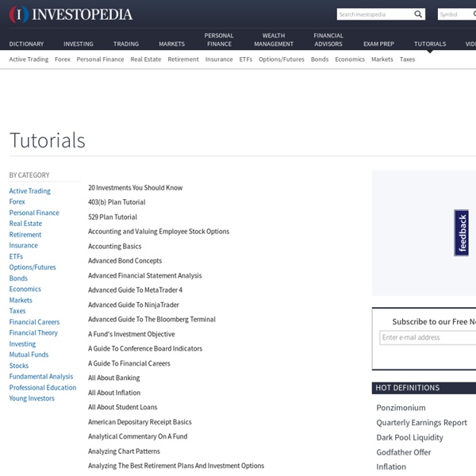Click the search magnifier icon
Viewport: 476px width, 476px height.
point(418,14)
